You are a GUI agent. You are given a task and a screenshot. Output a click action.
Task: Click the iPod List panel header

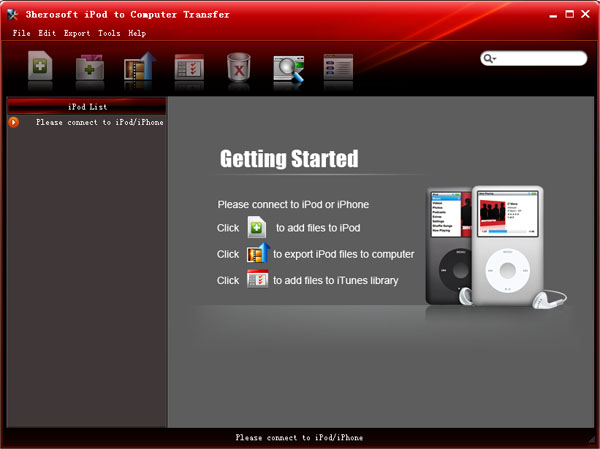click(87, 105)
